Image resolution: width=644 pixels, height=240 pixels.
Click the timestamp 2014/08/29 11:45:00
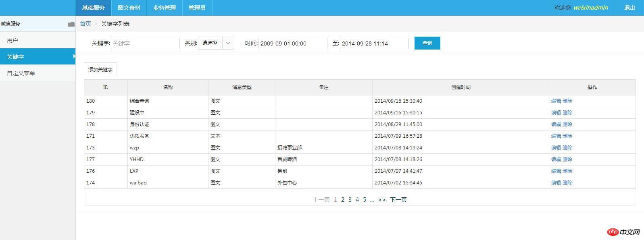pyautogui.click(x=398, y=124)
